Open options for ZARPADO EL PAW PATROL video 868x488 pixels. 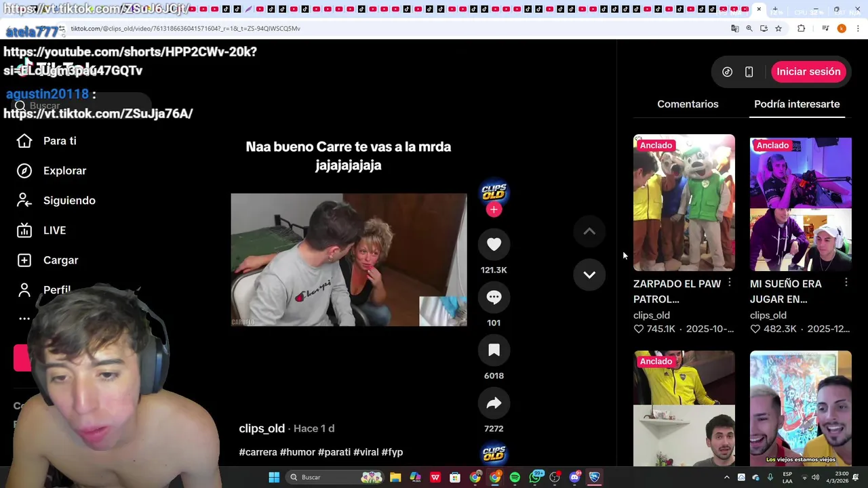pyautogui.click(x=730, y=283)
